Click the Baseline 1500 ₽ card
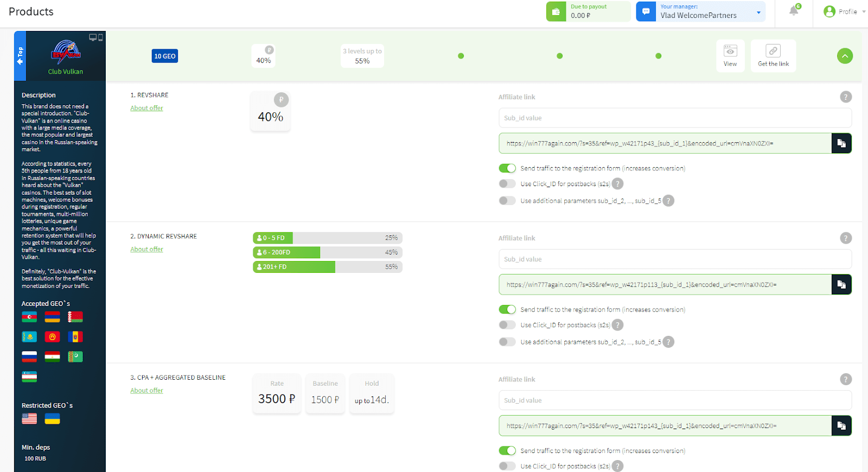Screen dimensions: 868x472 pos(325,393)
